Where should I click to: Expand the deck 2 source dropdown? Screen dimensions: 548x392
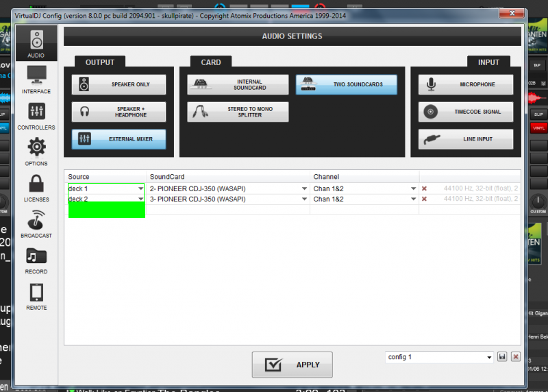pos(140,199)
